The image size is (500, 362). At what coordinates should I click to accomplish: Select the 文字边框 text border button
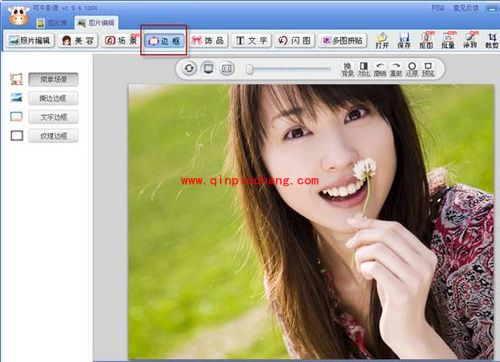click(x=53, y=117)
